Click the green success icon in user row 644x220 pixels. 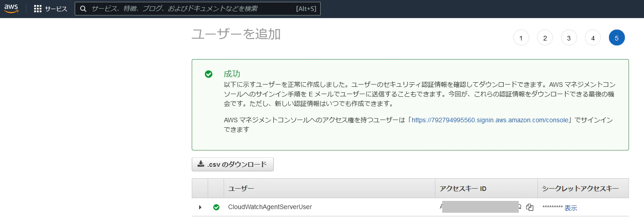(216, 207)
